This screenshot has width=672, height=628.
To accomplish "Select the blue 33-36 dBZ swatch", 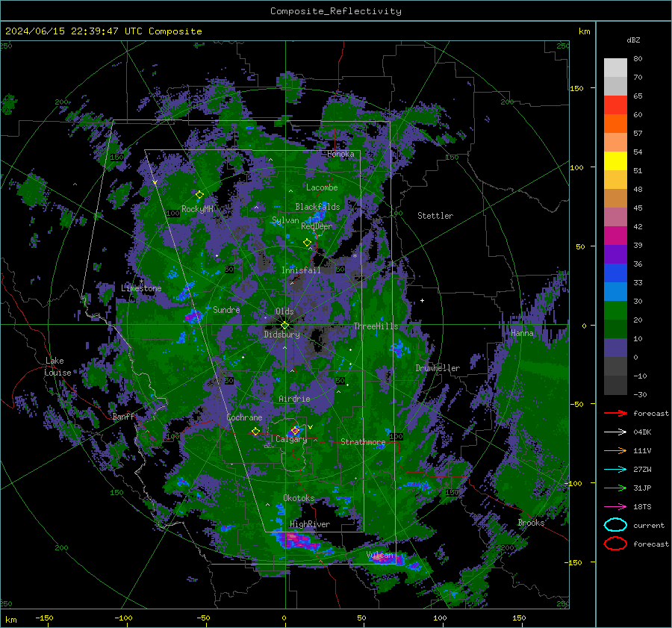I will (615, 273).
